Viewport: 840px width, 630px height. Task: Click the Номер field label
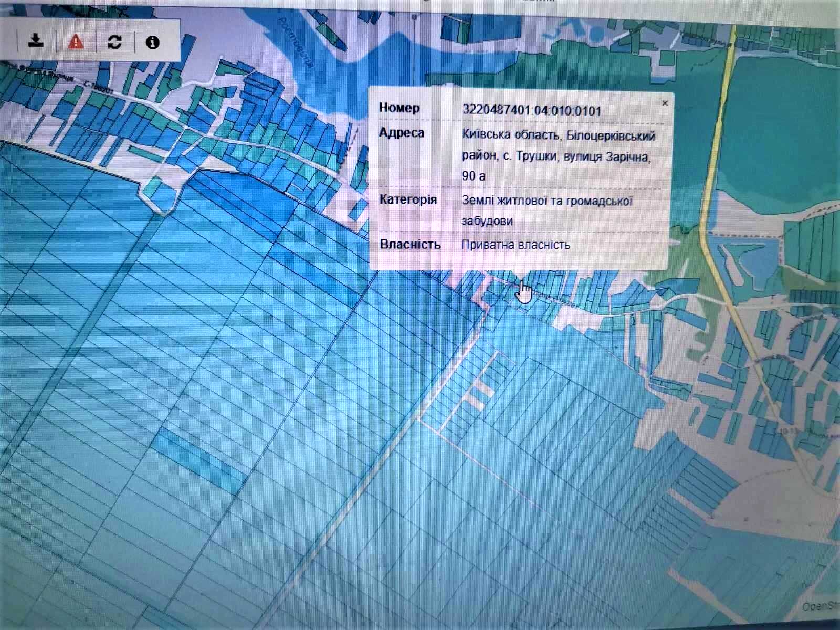[x=400, y=108]
